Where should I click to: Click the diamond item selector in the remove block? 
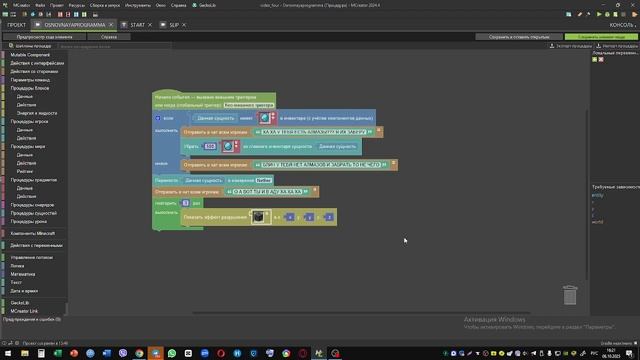point(228,146)
